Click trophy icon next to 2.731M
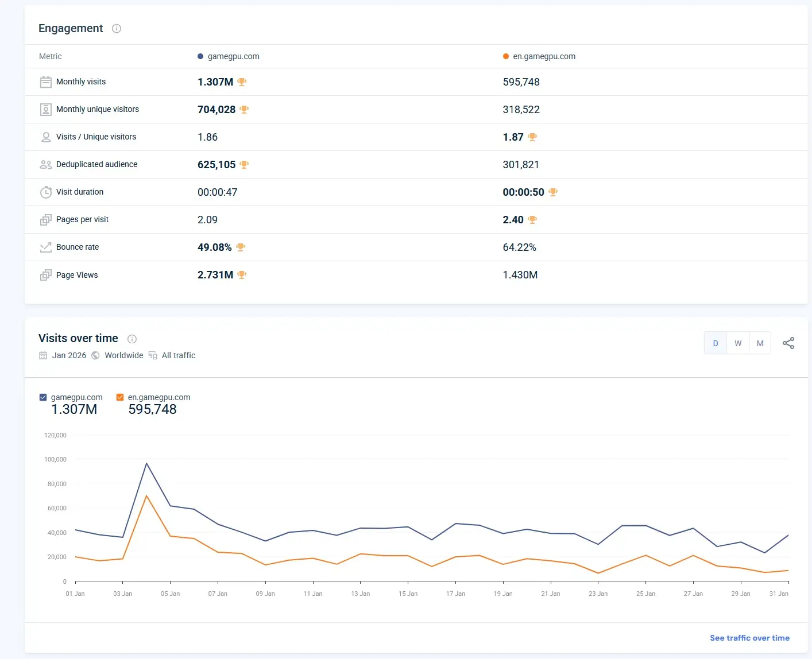The image size is (812, 659). (x=242, y=275)
